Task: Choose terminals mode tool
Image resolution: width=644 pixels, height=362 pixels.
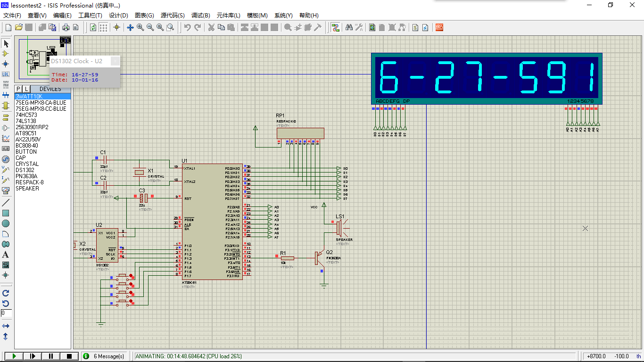Action: point(6,117)
